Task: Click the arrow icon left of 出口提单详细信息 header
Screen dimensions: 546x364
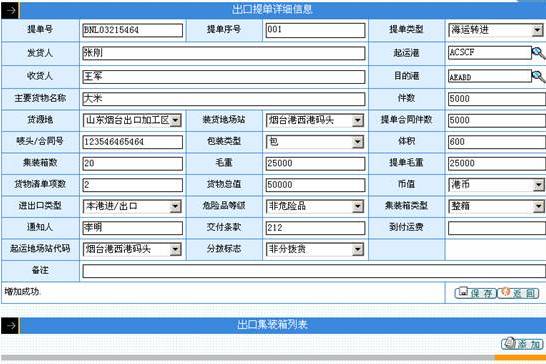Action: tap(10, 10)
